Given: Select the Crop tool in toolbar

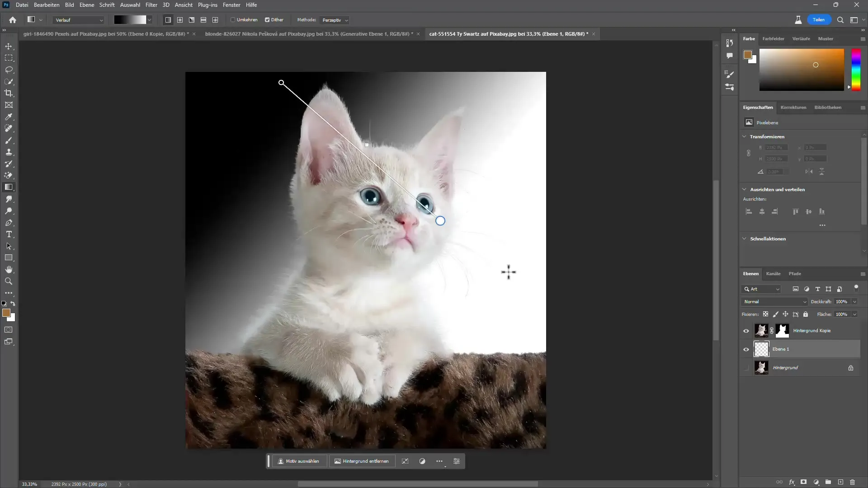Looking at the screenshot, I should [x=9, y=94].
